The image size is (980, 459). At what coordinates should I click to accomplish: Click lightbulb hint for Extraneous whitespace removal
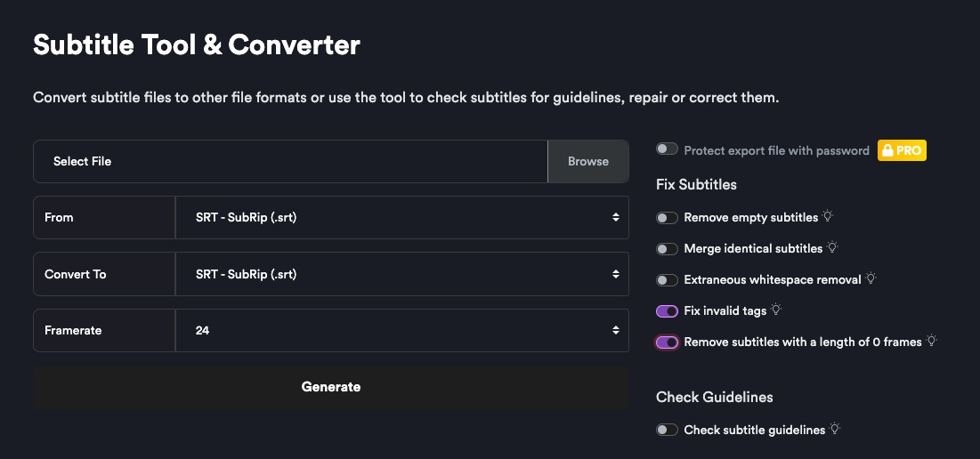[871, 278]
